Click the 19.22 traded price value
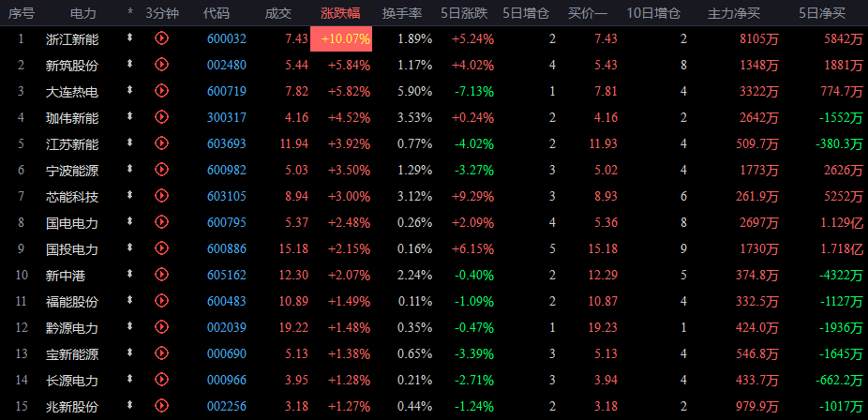Image resolution: width=868 pixels, height=420 pixels. click(x=293, y=327)
